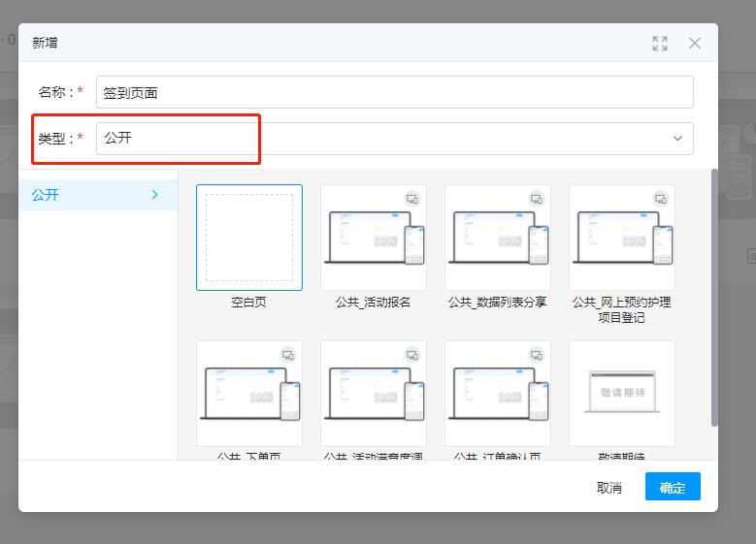Select the 公共_网上预约护理项目登记 template thumbnail
This screenshot has width=756, height=544.
click(x=622, y=238)
